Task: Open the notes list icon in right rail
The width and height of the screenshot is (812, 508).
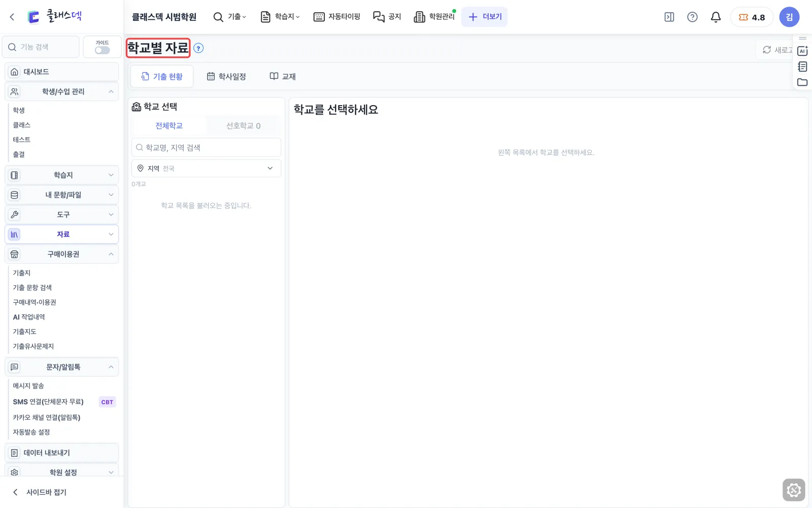Action: 802,67
